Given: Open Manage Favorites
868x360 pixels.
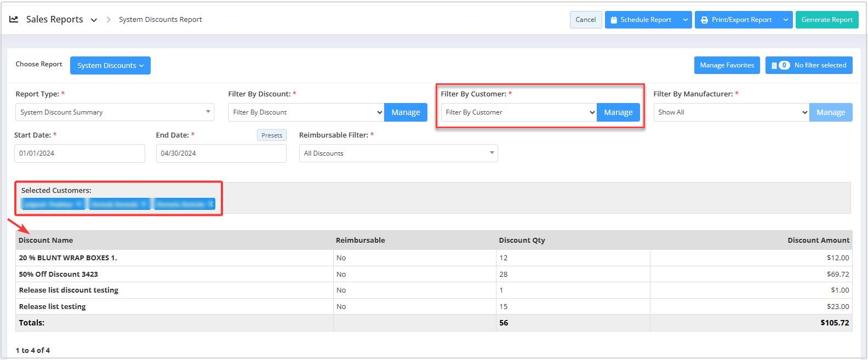Looking at the screenshot, I should 727,65.
